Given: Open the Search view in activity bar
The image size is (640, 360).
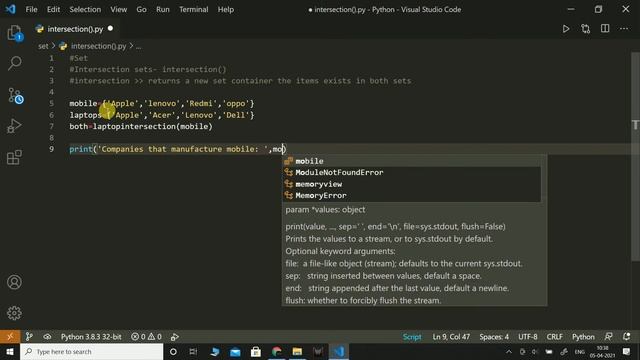Looking at the screenshot, I should [15, 64].
